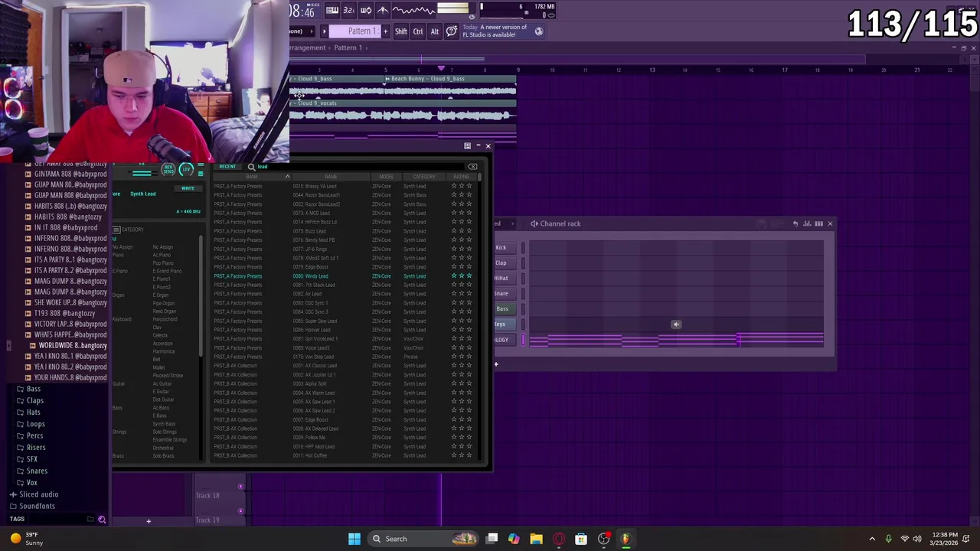Image resolution: width=980 pixels, height=551 pixels.
Task: Open graph editor bars icon in Channel rack
Action: coord(807,223)
